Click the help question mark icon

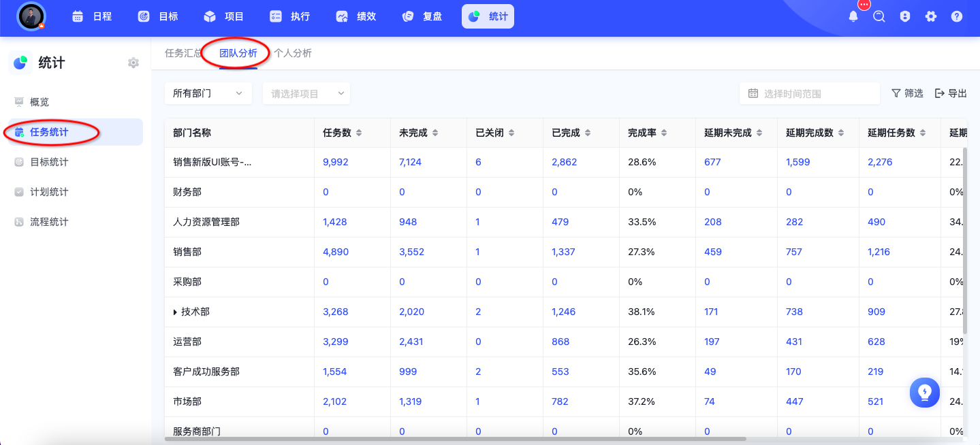(x=957, y=16)
